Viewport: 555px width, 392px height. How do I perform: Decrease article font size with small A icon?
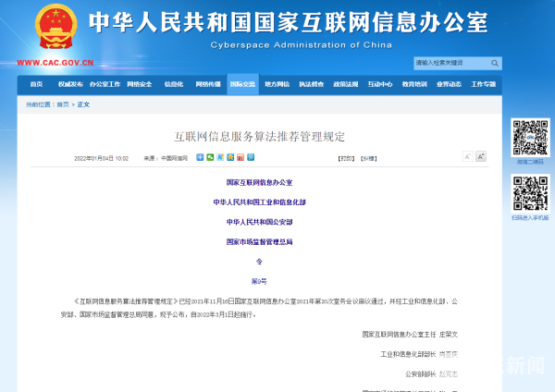pyautogui.click(x=467, y=157)
